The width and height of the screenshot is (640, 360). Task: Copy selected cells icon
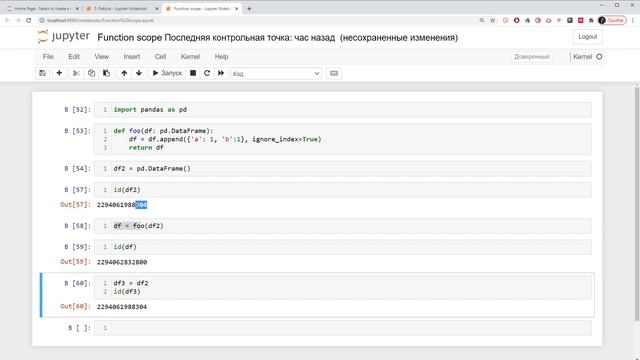91,73
